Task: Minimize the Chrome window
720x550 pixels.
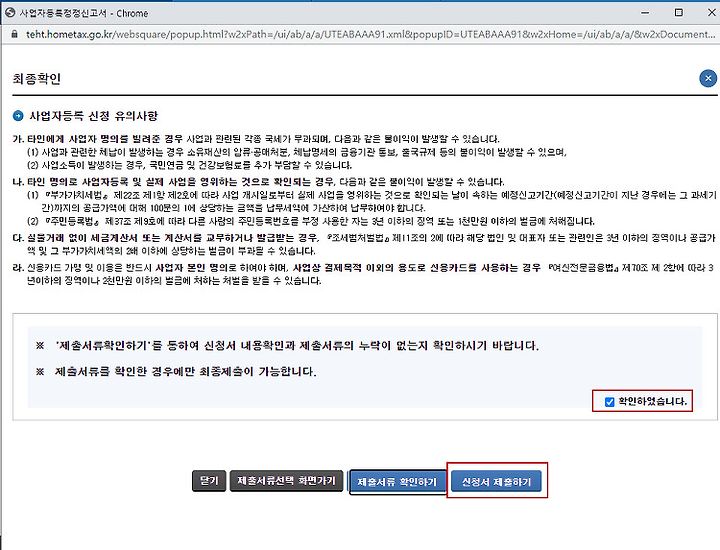Action: (645, 13)
